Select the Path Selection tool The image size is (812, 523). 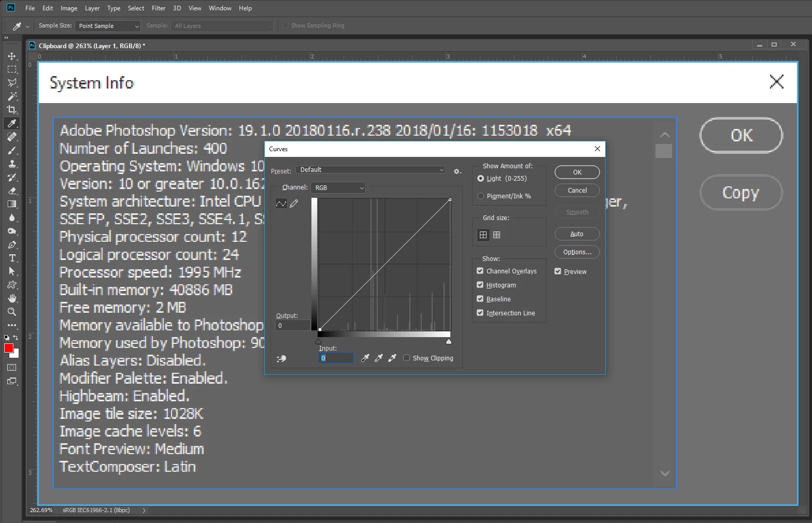(12, 271)
